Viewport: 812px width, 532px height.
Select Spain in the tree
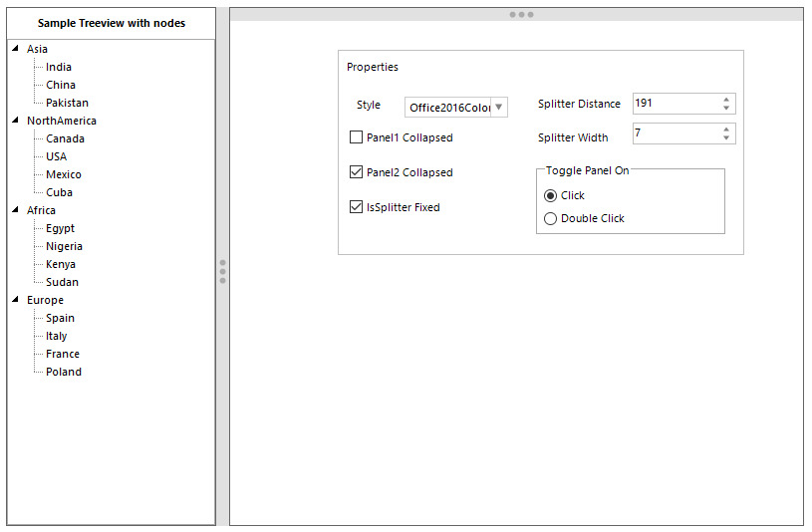[x=60, y=318]
